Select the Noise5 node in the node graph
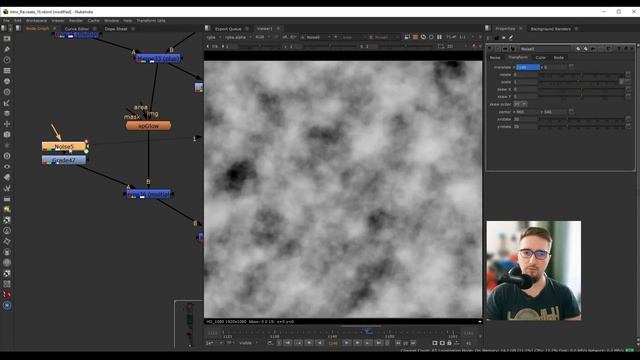640x360 pixels. pos(64,146)
